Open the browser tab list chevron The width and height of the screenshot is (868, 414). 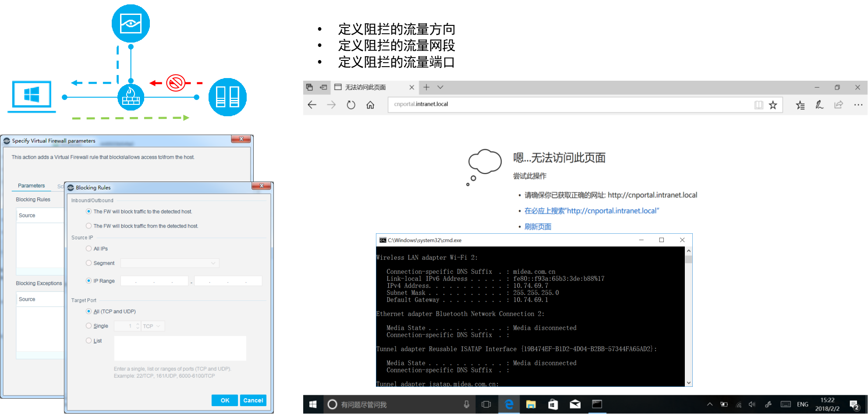click(x=440, y=87)
